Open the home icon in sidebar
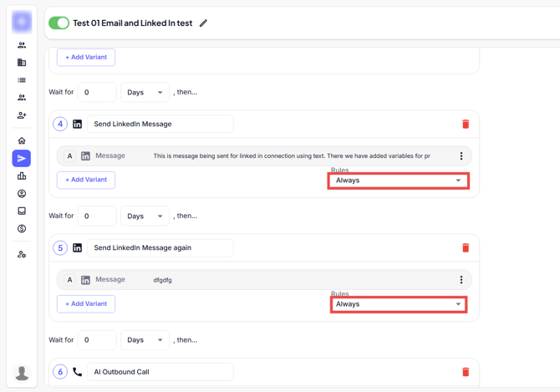Screen dimensions: 560x392 22,140
